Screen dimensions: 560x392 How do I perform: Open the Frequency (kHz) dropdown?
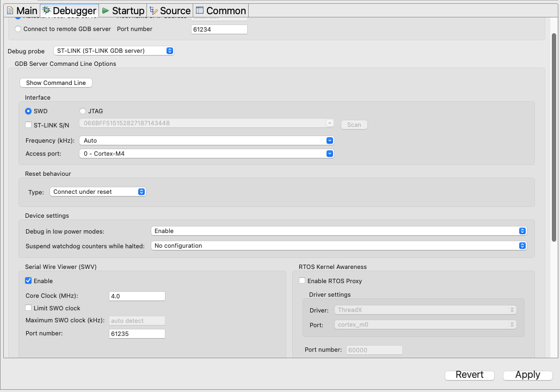click(x=329, y=140)
